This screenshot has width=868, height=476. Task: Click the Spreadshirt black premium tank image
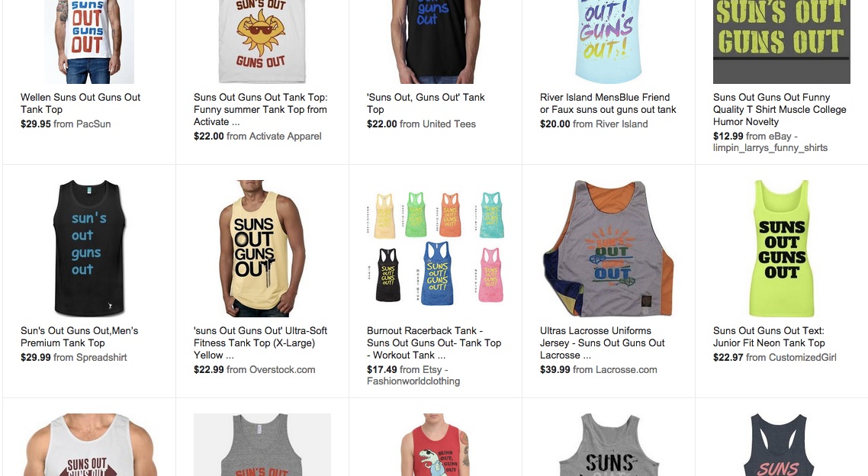(89, 248)
